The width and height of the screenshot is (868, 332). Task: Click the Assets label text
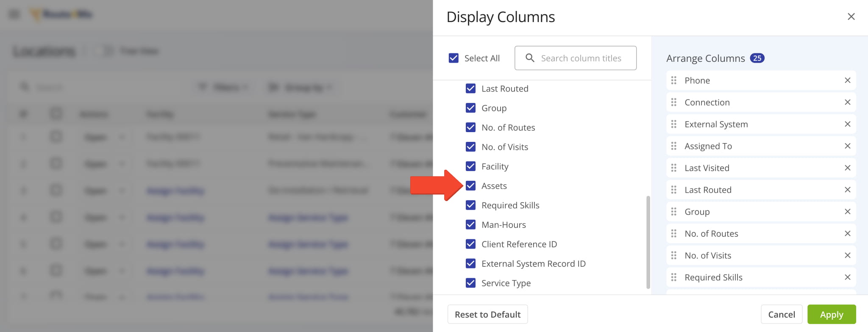click(494, 186)
